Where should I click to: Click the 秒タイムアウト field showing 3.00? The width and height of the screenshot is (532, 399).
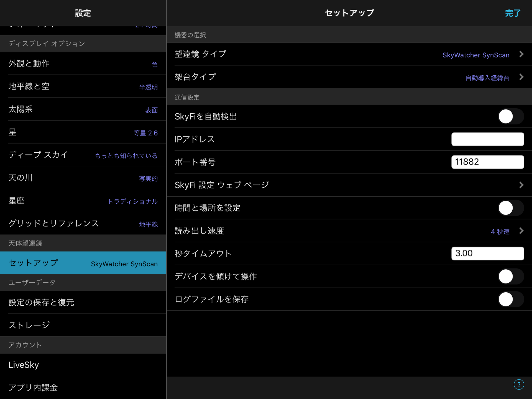[x=488, y=254]
